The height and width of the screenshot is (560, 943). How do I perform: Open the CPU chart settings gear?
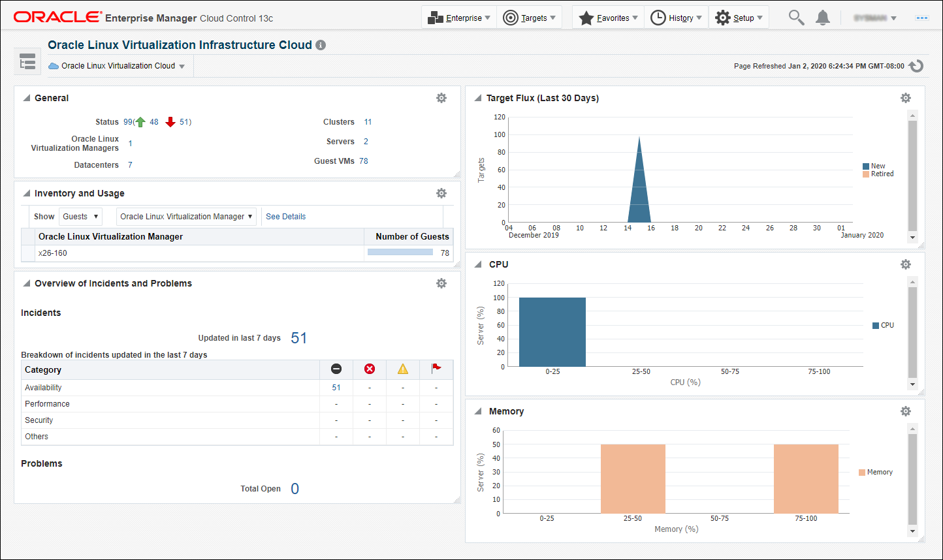click(x=906, y=264)
